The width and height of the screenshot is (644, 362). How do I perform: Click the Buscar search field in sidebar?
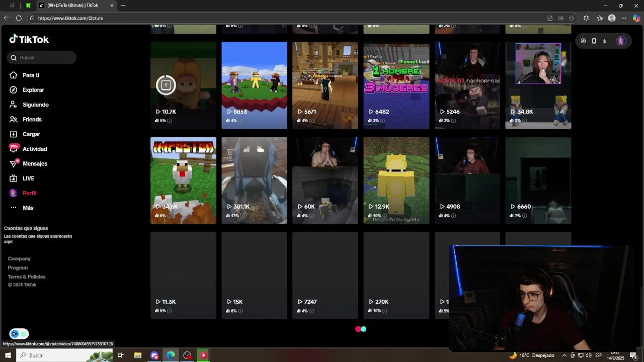coord(42,57)
